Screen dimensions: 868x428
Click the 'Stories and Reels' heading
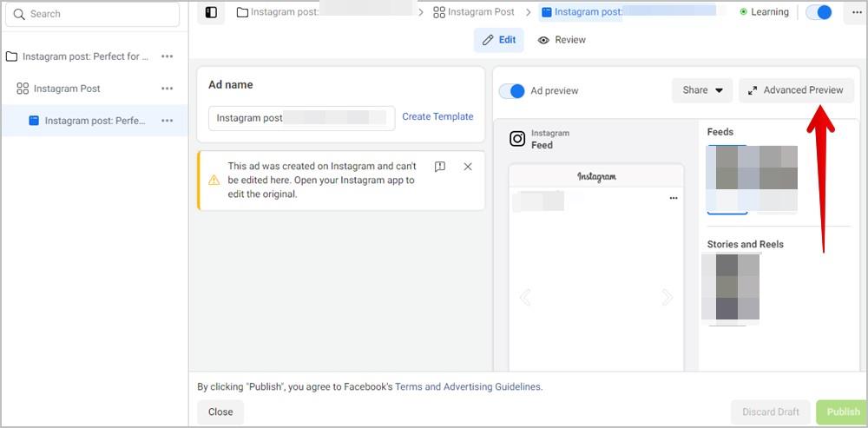pyautogui.click(x=745, y=244)
